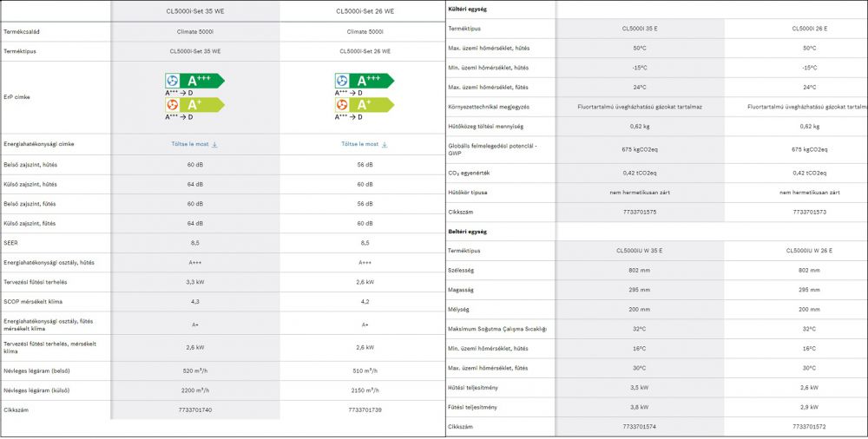Select '60 dB' in the Külső zajszint, fűtés row
868x439 pixels.
(365, 223)
